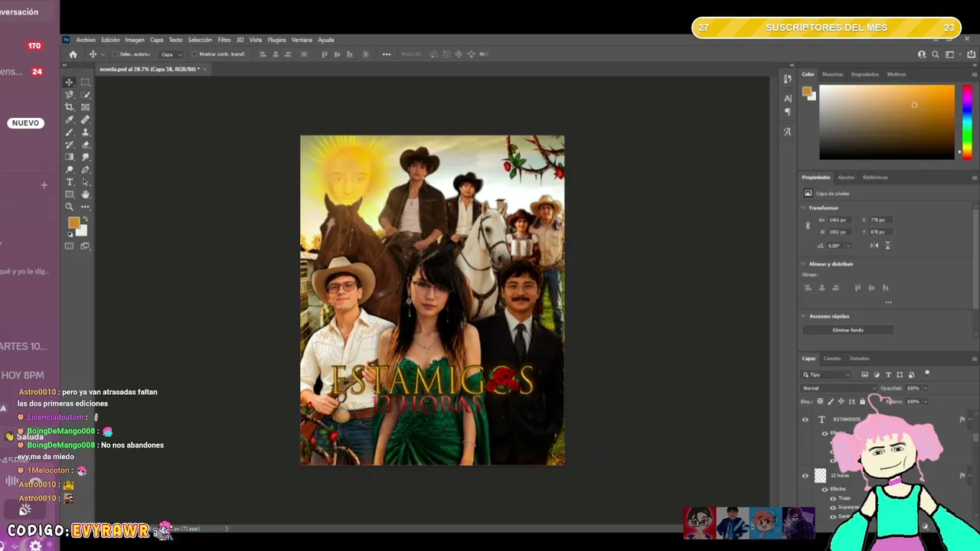Viewport: 980px width, 551px height.
Task: Enable the Selec. autom. checkbox
Action: (114, 54)
